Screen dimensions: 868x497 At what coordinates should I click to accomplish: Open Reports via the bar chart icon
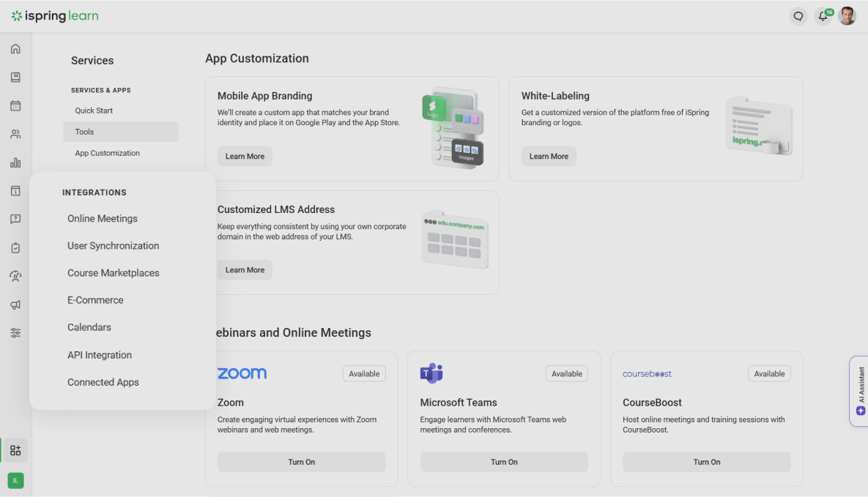(15, 162)
